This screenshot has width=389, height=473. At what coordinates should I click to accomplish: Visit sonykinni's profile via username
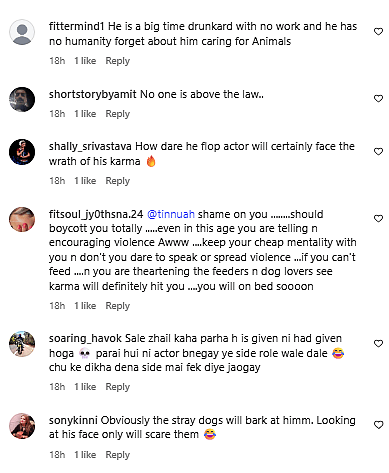(73, 420)
